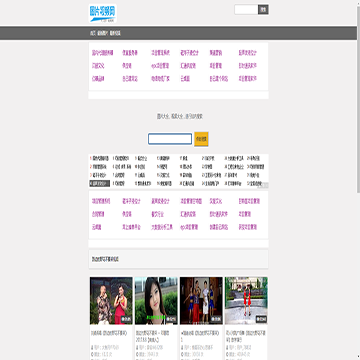Viewport: 360px width, 360px height.
Task: Open the thumbnail of two girls in red dresses
Action: click(x=246, y=301)
